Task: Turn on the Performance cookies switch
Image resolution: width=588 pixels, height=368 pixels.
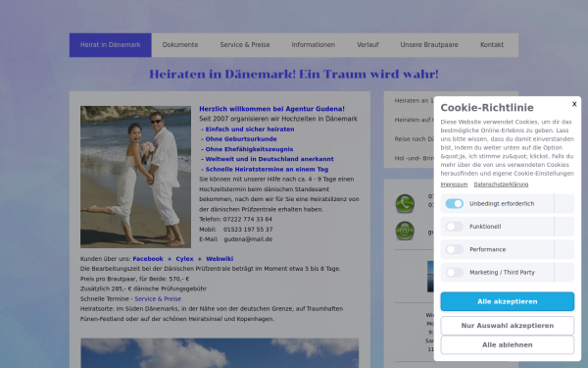Action: (454, 249)
